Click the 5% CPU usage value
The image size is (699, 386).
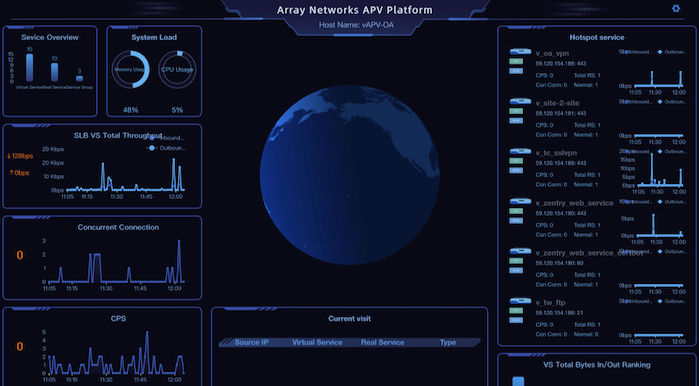click(x=177, y=110)
